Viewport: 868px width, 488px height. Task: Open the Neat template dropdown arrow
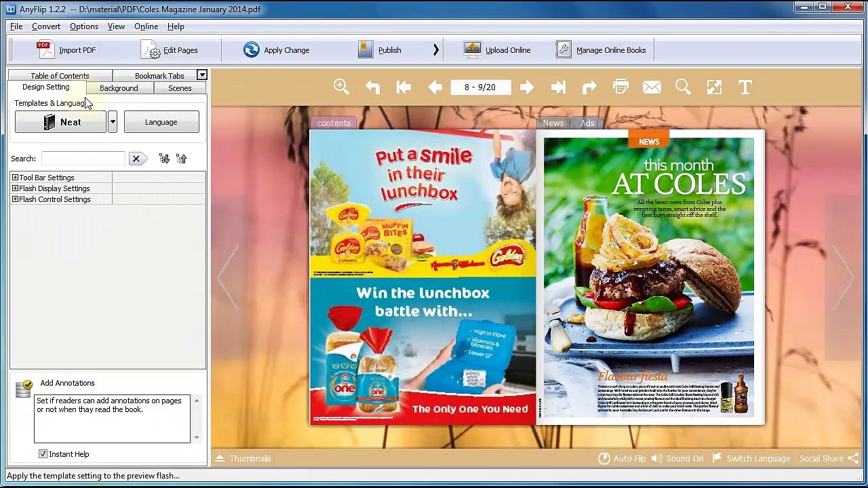[113, 122]
